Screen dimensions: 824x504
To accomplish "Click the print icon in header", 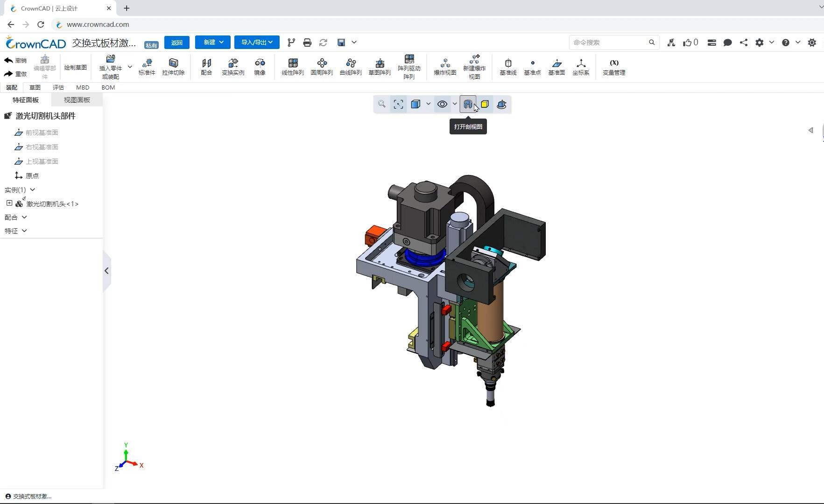I will click(307, 42).
